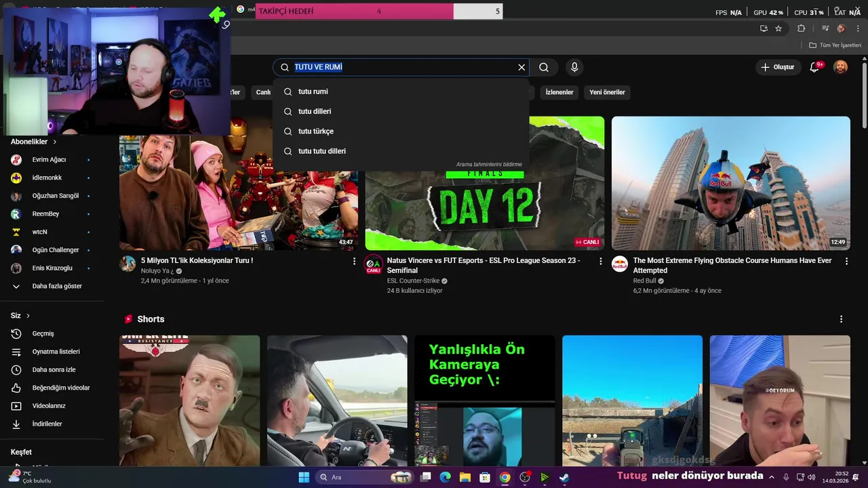
Task: Play the Red Bull wingsuit video thumbnail
Action: click(731, 183)
